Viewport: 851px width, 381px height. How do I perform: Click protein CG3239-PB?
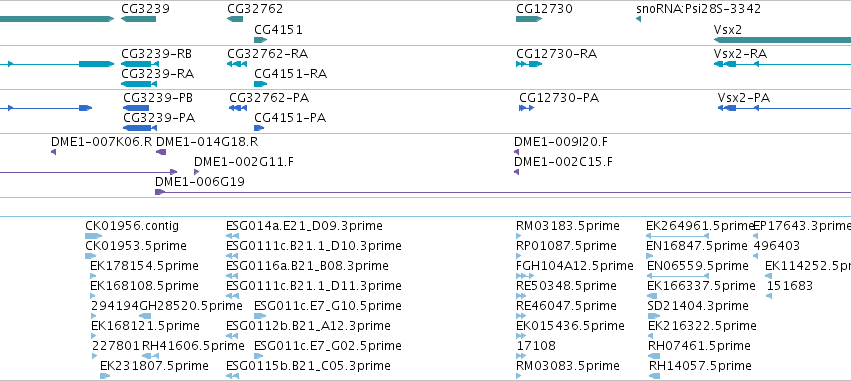pyautogui.click(x=158, y=98)
